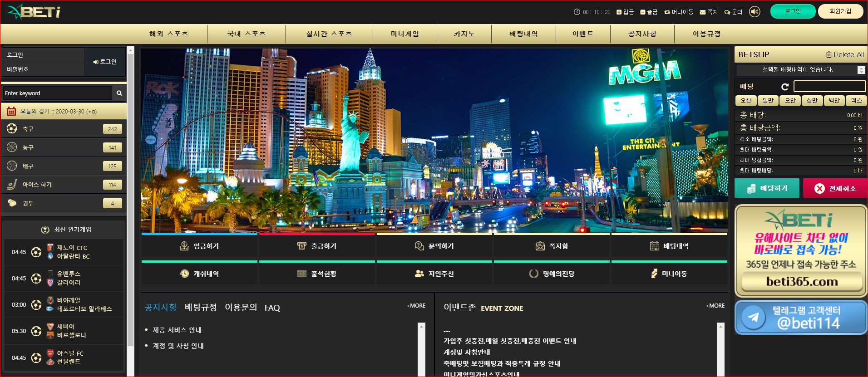Select 농구 basketball sport category
Image resolution: width=868 pixels, height=377 pixels.
click(x=64, y=147)
